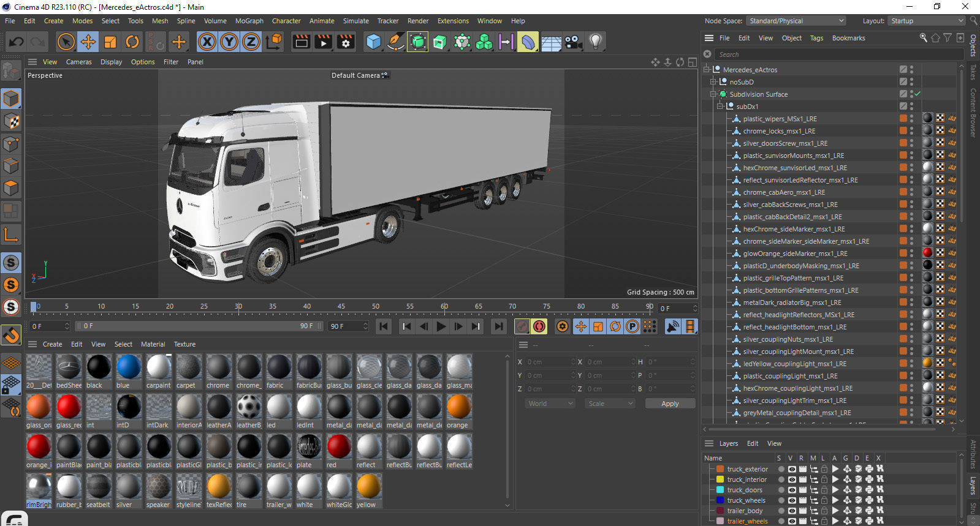Click the truck_interior layer color swatch
This screenshot has width=980, height=526.
720,479
